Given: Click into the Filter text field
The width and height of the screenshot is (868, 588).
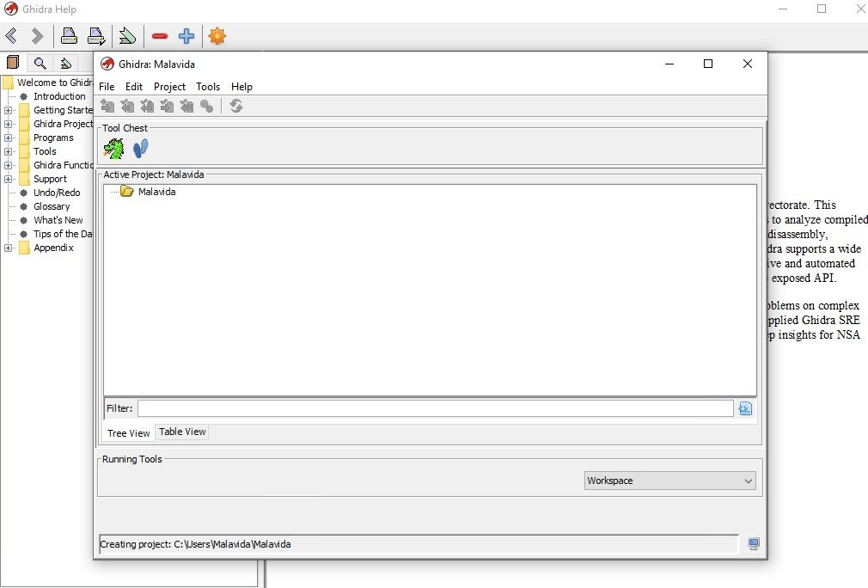Looking at the screenshot, I should pos(436,408).
